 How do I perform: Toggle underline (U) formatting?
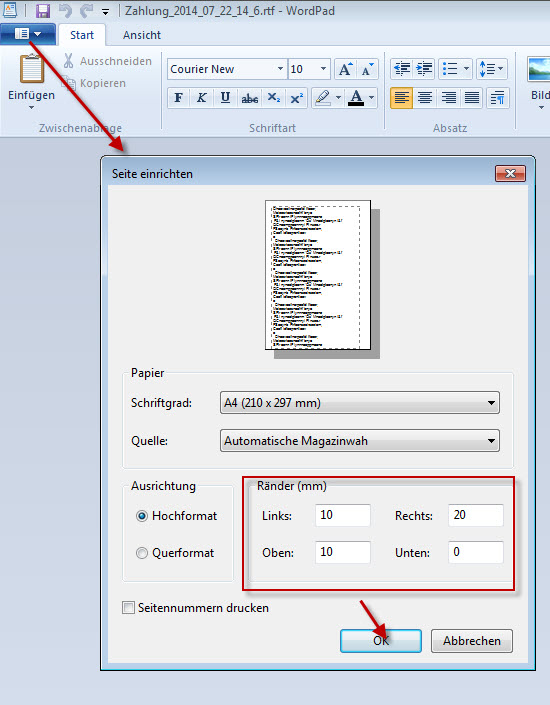(225, 98)
